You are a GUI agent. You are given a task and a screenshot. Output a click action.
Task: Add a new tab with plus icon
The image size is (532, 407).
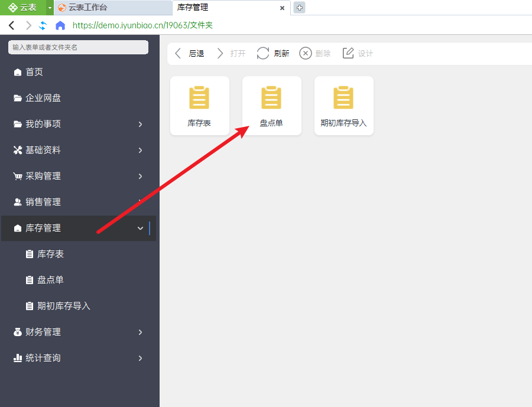point(299,8)
